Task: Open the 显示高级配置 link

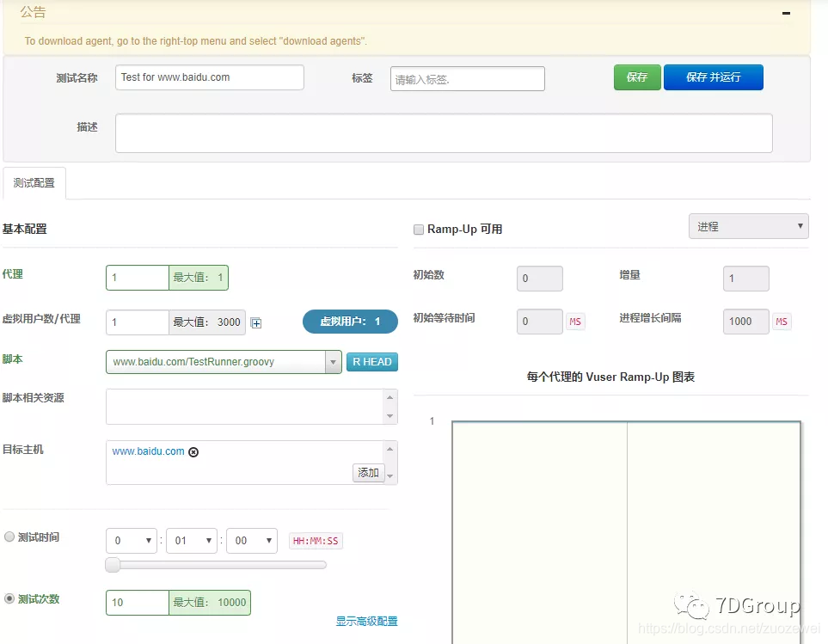Action: tap(366, 622)
